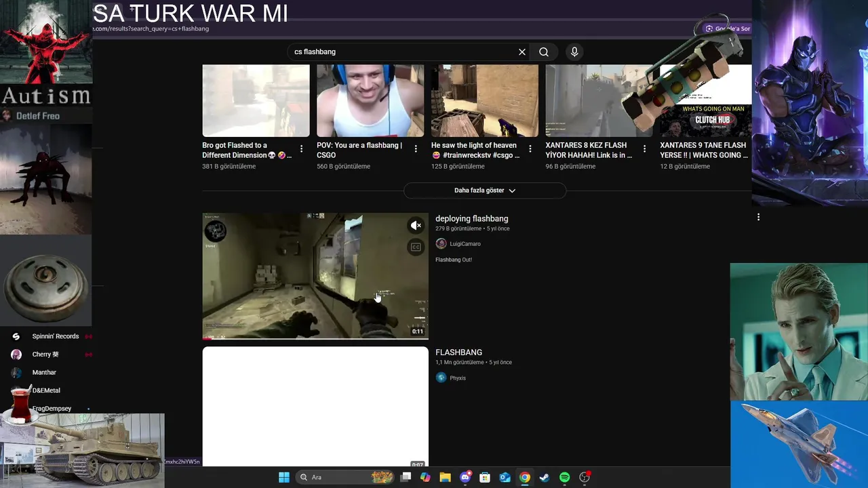
Task: Open options menu for 'POV: You are a flashbang' short
Action: tap(416, 149)
